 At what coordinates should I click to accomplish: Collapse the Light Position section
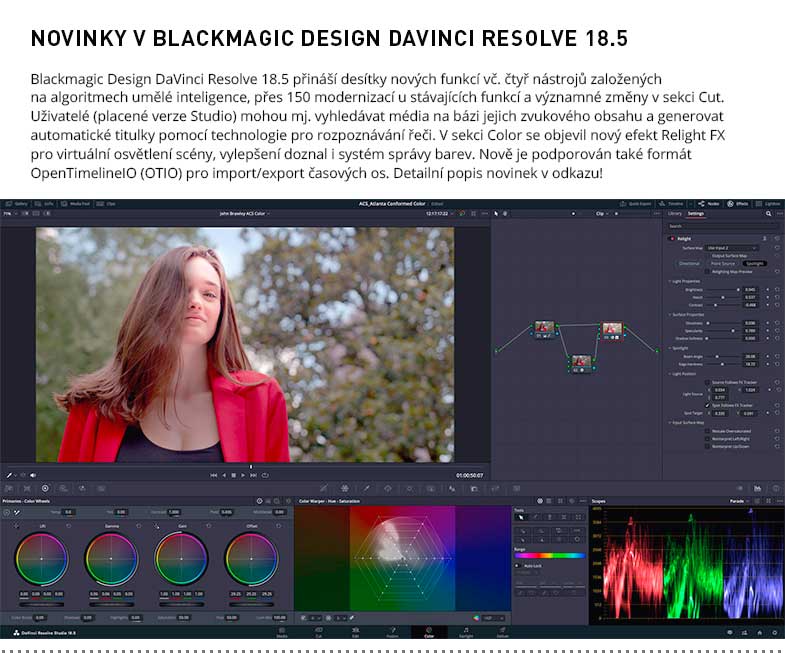point(670,374)
